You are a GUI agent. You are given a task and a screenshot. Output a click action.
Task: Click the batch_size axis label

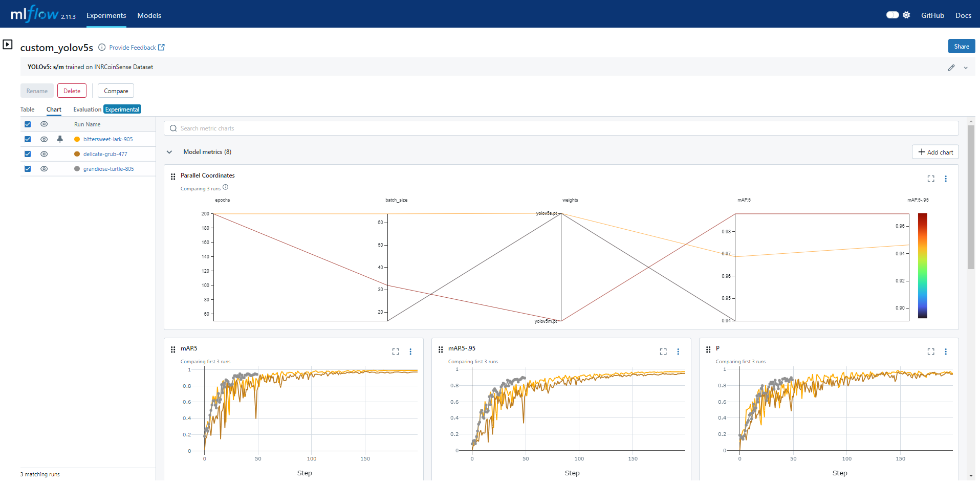tap(396, 200)
